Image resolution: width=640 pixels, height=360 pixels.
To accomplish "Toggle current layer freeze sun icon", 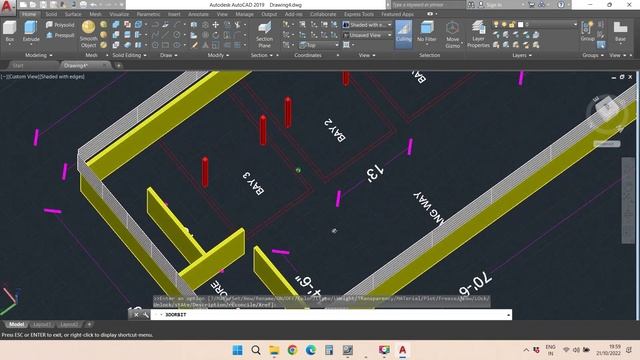I will click(504, 25).
